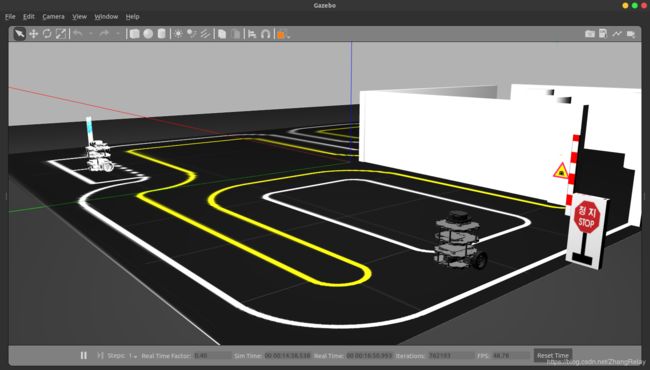Click the Sim Time value field
Image resolution: width=650 pixels, height=370 pixels.
pos(288,356)
